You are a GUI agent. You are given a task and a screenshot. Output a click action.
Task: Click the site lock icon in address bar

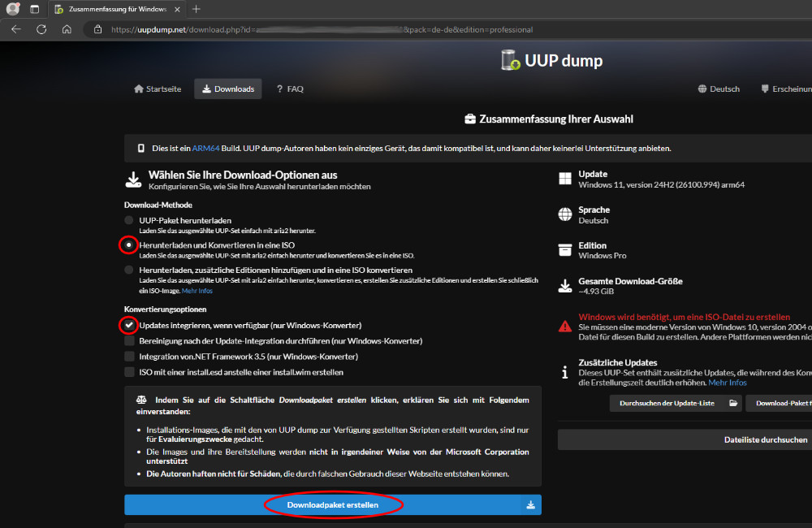click(98, 29)
